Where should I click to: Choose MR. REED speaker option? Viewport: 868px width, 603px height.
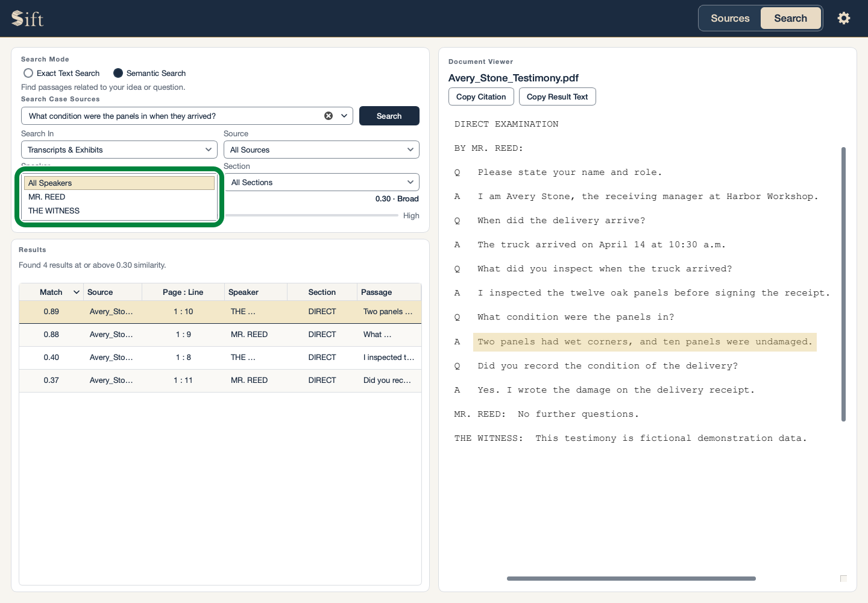click(119, 197)
